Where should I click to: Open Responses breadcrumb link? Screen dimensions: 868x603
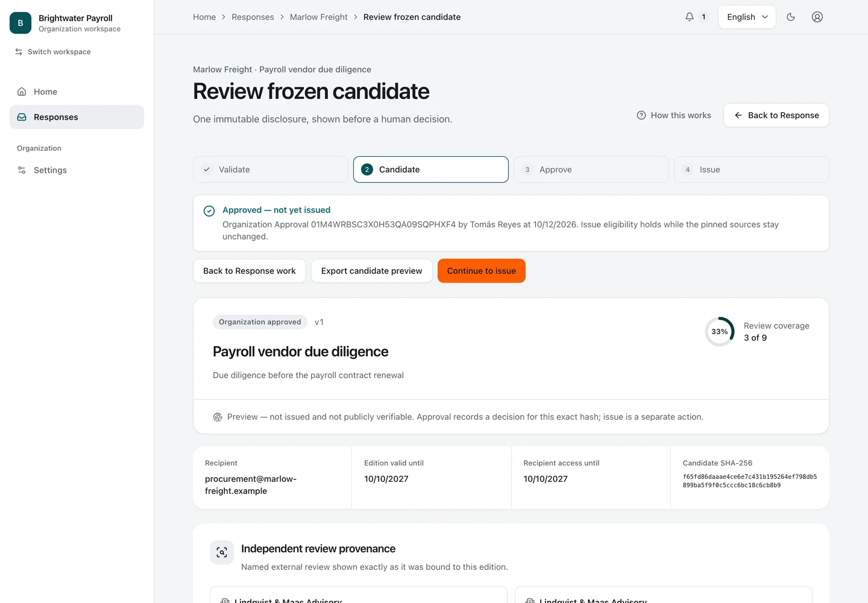click(x=253, y=17)
